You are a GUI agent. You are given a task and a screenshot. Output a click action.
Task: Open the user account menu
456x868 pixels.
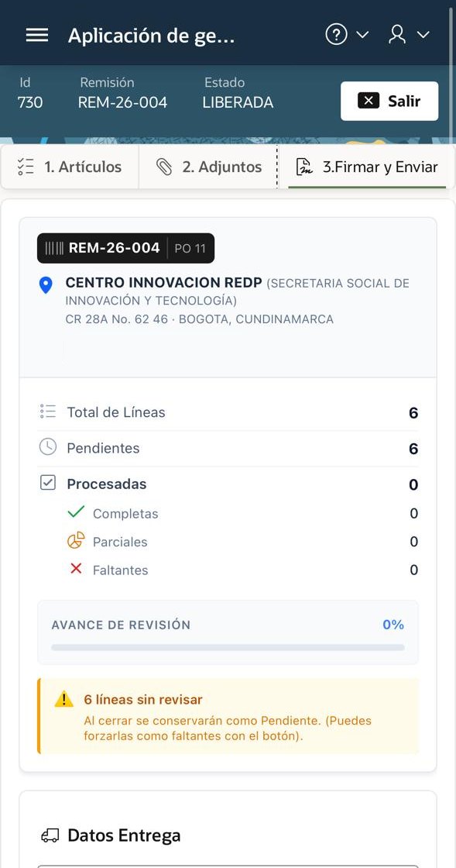click(409, 35)
